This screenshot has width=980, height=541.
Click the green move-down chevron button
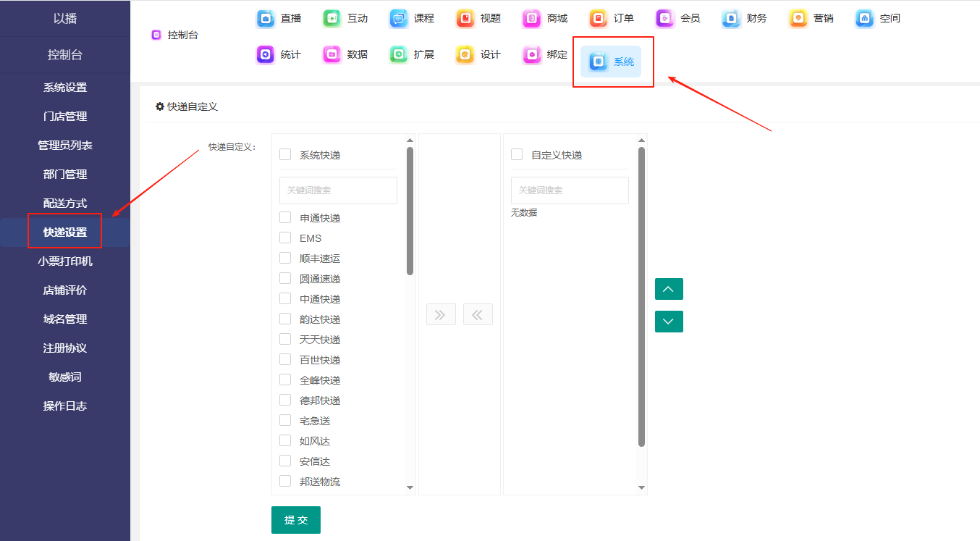click(x=669, y=322)
